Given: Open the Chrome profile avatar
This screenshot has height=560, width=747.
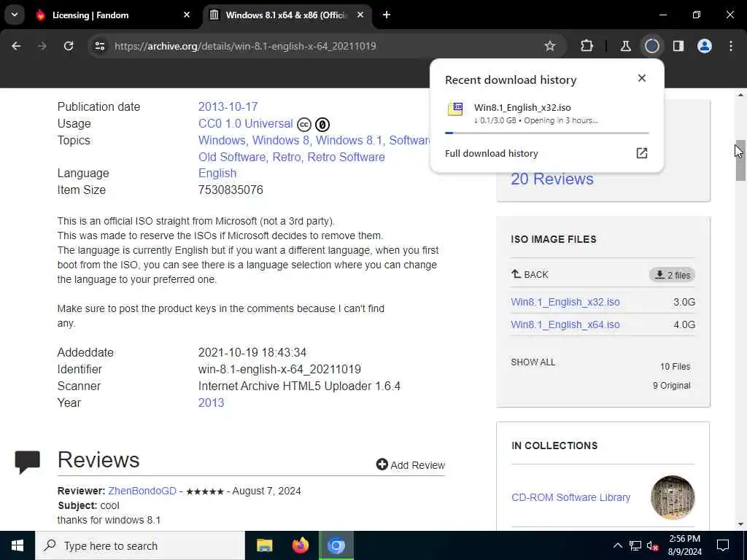Looking at the screenshot, I should (x=705, y=46).
